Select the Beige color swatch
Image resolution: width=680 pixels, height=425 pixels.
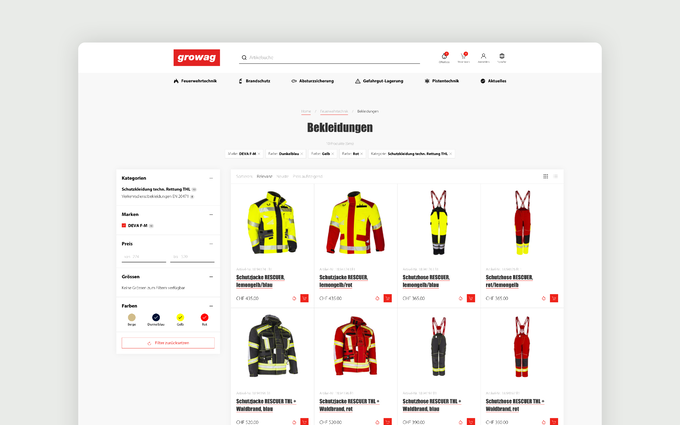132,317
